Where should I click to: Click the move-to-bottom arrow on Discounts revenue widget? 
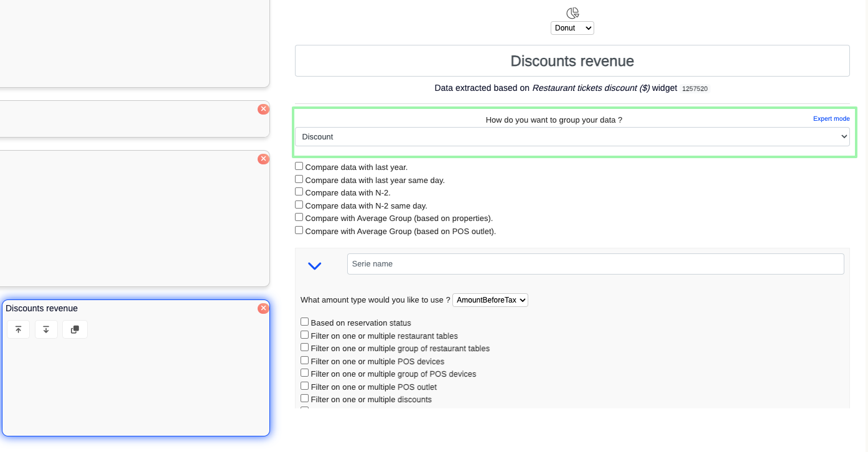coord(46,329)
